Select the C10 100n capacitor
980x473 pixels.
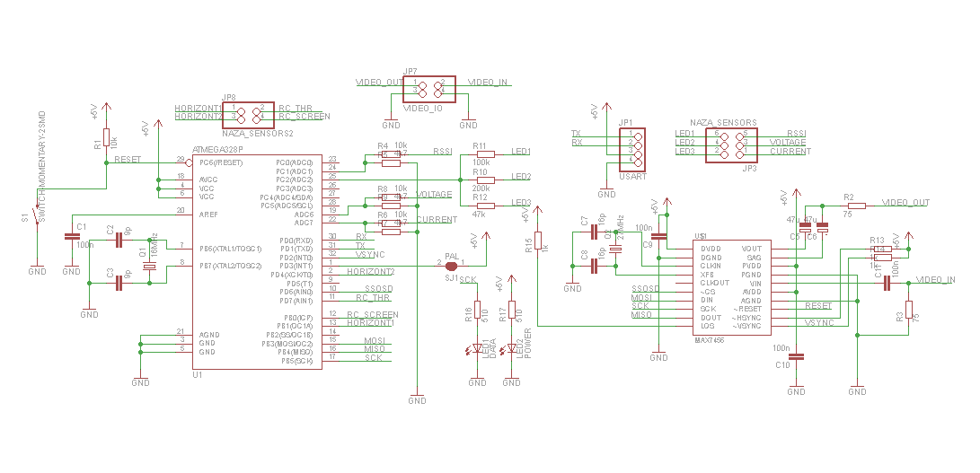[x=796, y=357]
